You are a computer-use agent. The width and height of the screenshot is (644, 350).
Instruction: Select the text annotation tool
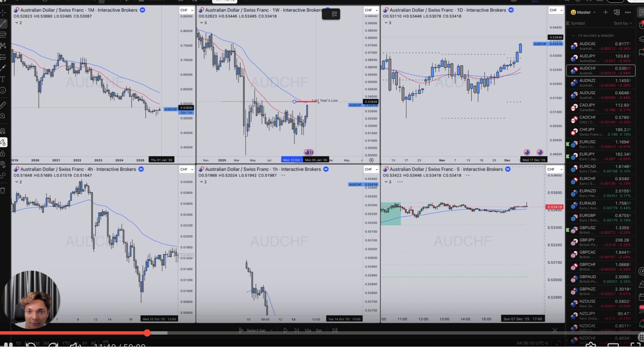point(3,79)
